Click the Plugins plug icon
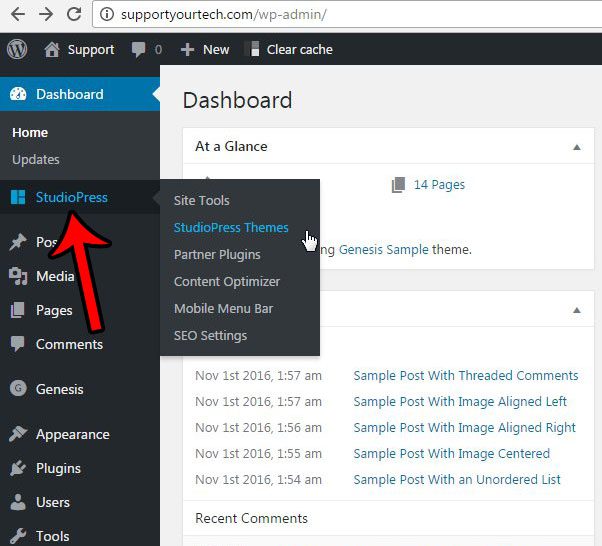This screenshot has height=546, width=602. pyautogui.click(x=18, y=468)
